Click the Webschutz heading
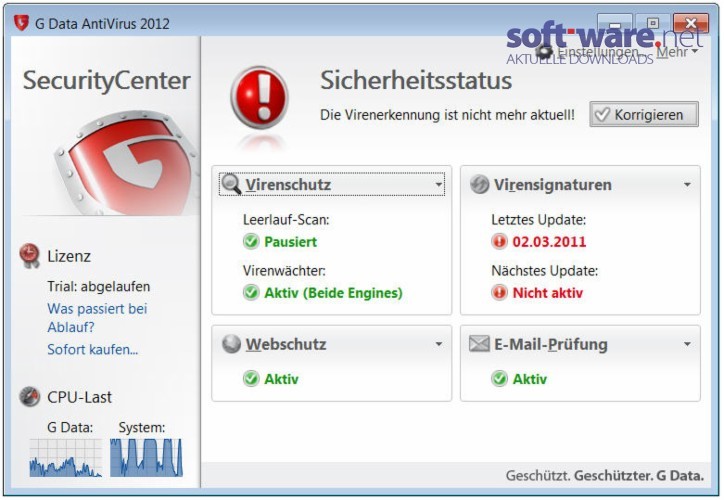The width and height of the screenshot is (724, 500). pos(286,344)
